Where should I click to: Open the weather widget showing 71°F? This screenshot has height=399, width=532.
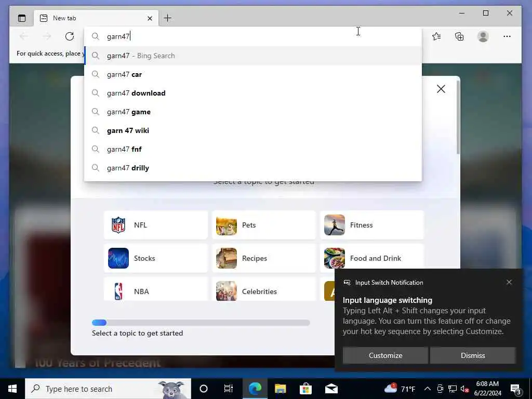coord(400,389)
